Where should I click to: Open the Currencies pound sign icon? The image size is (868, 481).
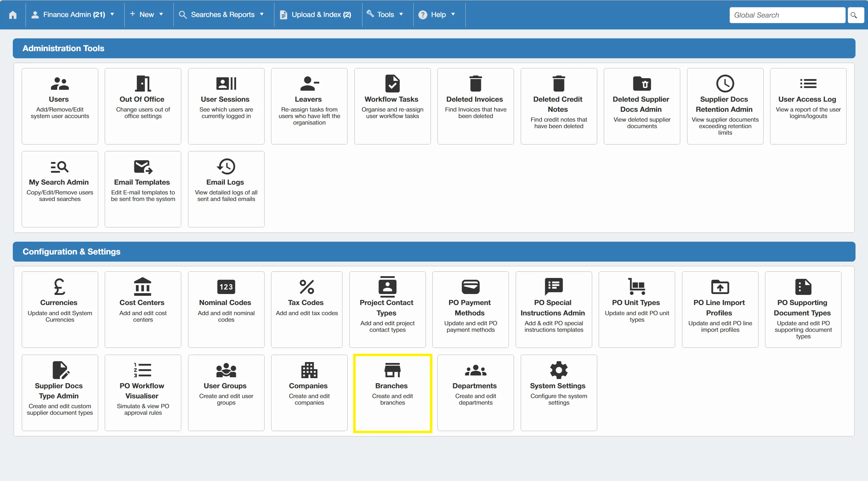click(x=60, y=287)
